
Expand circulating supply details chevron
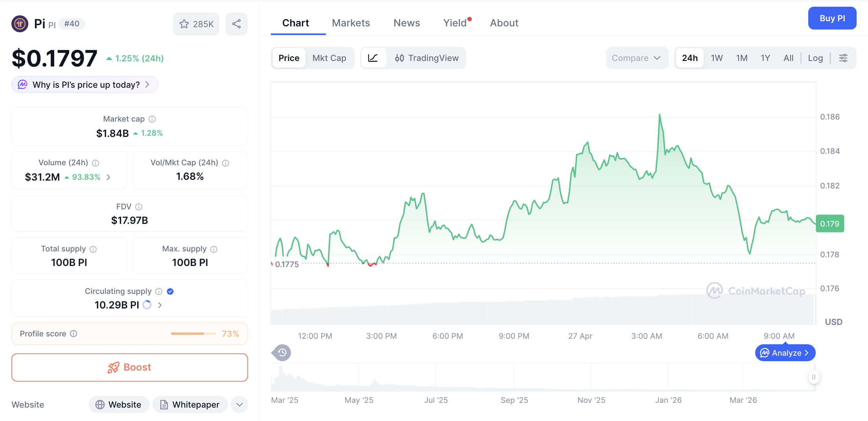click(x=160, y=305)
